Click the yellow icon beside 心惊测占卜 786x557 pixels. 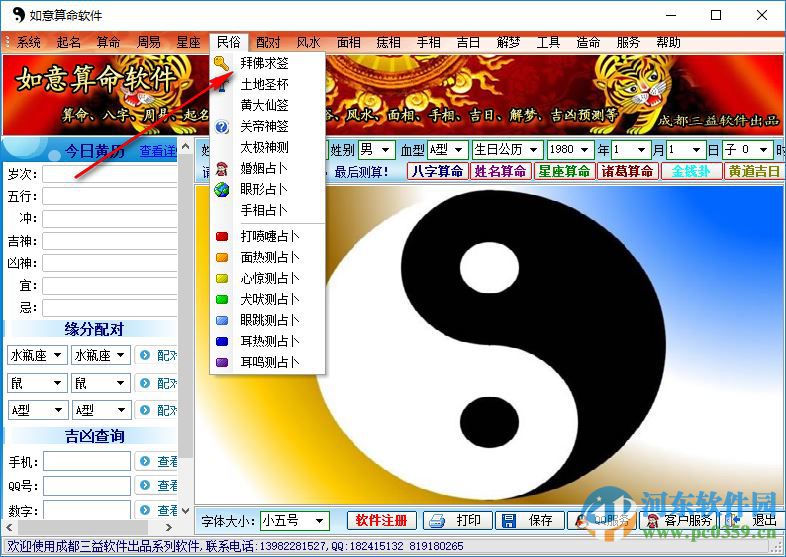pyautogui.click(x=222, y=278)
